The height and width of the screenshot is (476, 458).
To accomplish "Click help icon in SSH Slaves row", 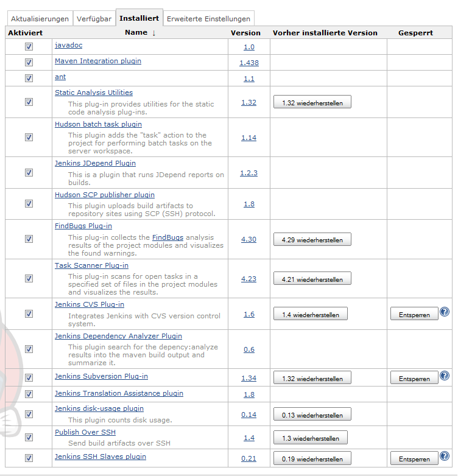I will point(445,456).
